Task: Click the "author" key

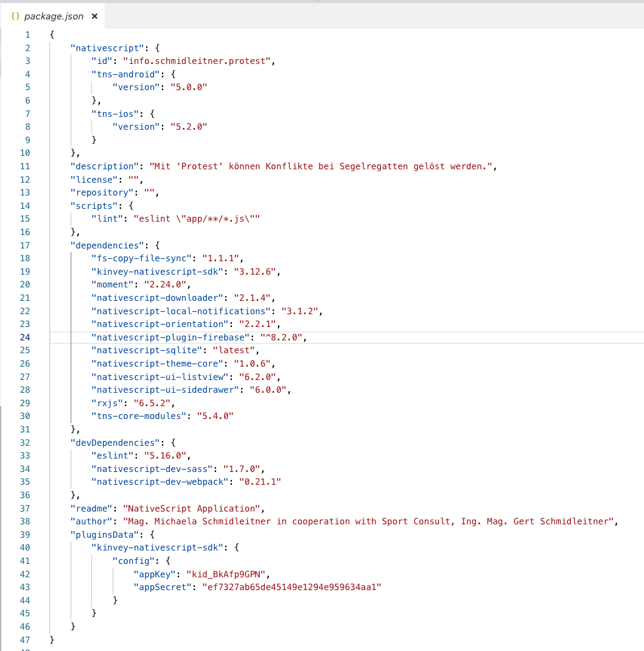Action: tap(91, 521)
